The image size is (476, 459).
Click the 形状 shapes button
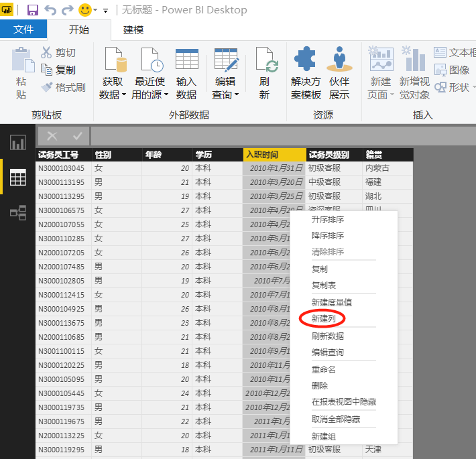(x=455, y=87)
